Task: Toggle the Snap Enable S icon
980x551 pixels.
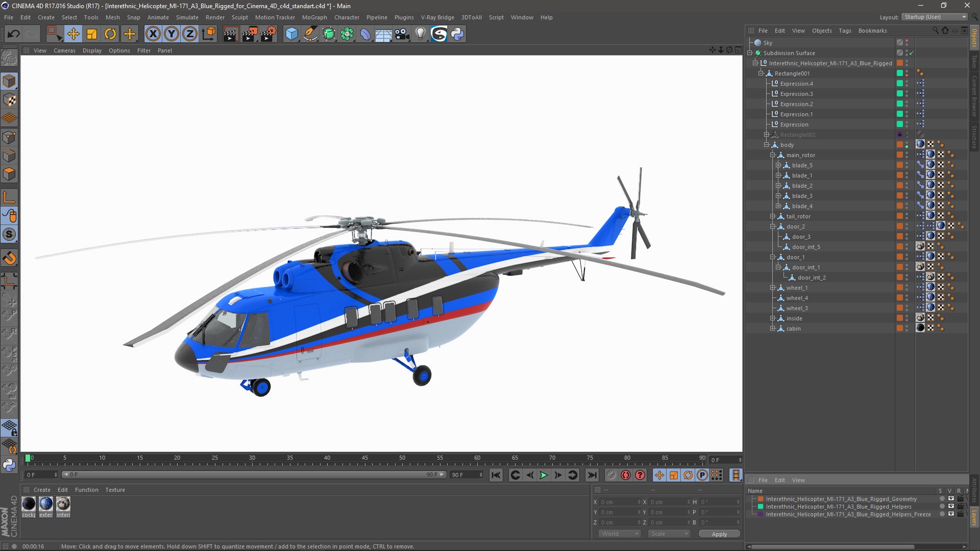Action: tap(9, 235)
